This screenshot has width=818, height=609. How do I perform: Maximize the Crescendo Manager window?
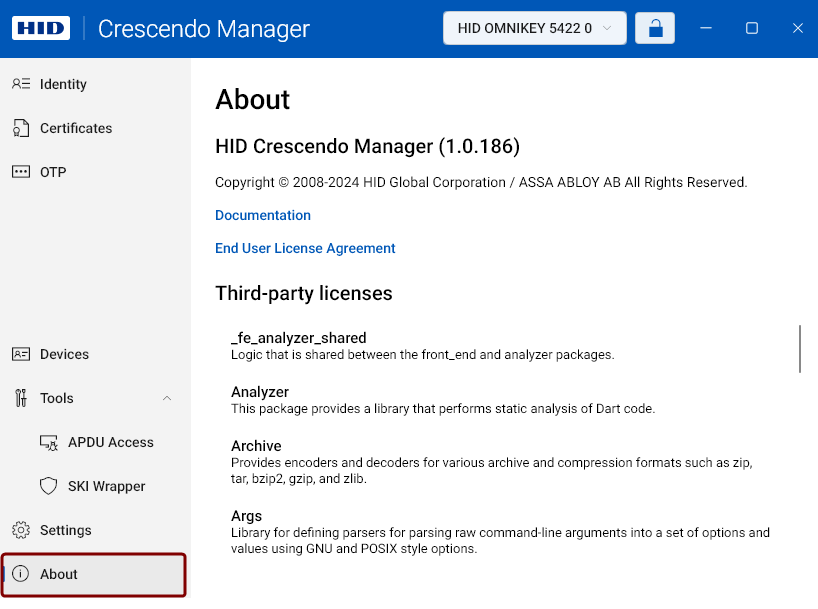752,28
